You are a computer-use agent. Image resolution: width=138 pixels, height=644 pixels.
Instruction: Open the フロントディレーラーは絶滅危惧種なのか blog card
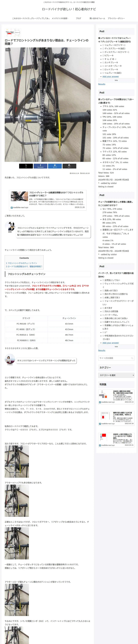48,200
